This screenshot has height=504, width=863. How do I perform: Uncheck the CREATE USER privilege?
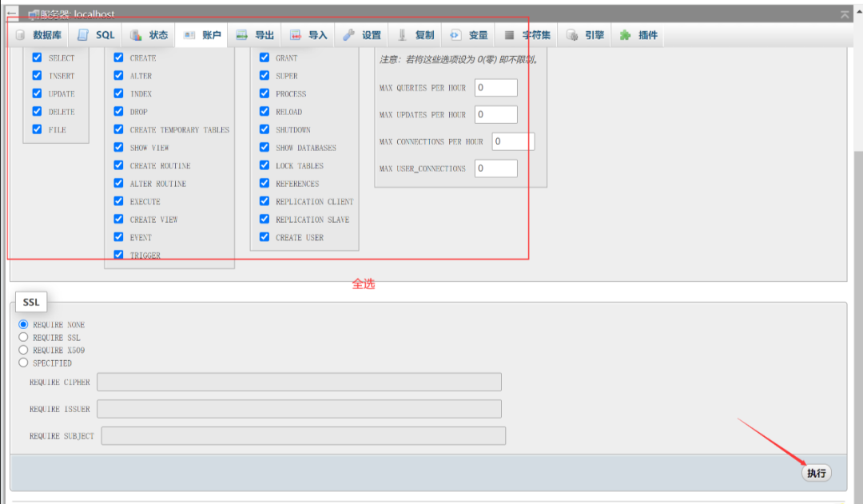point(264,236)
